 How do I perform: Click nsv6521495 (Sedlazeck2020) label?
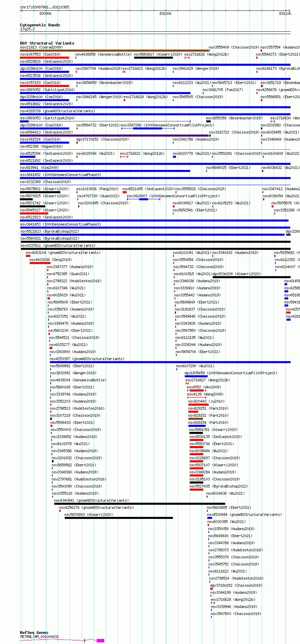[x=149, y=189]
